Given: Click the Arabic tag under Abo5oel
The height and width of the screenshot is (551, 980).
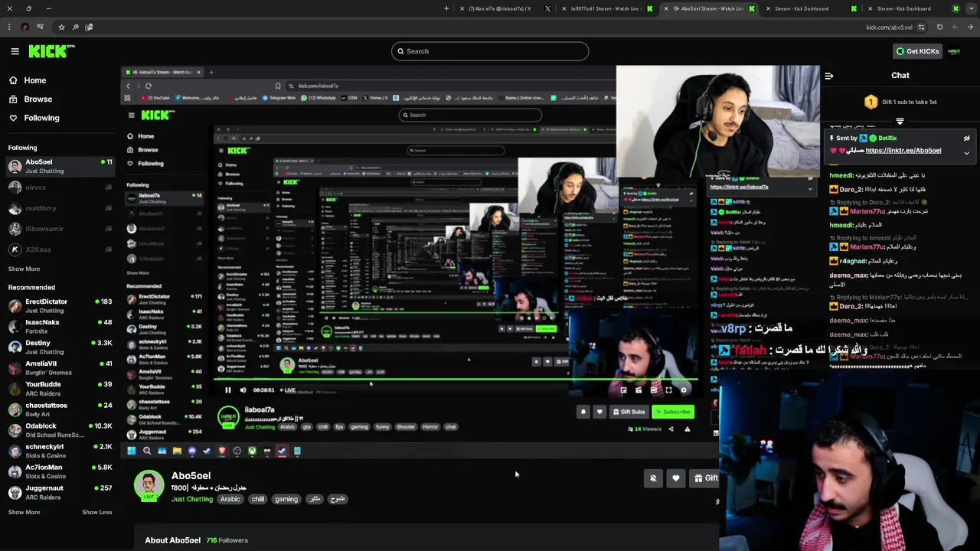Looking at the screenshot, I should coord(230,499).
